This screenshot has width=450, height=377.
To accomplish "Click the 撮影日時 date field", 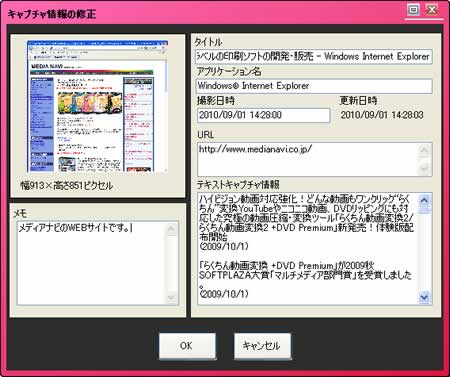I will click(263, 115).
